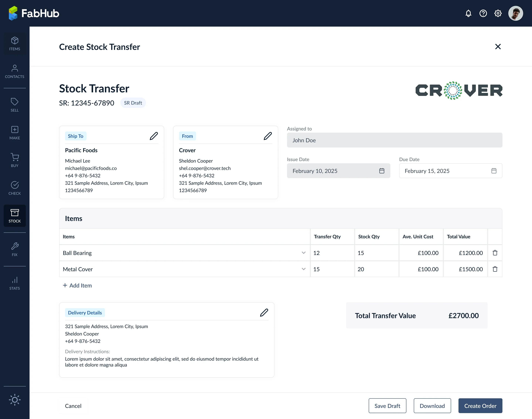Click the SR: 12345-67890 reference number
Screen dimensions: 532x419
pos(87,103)
